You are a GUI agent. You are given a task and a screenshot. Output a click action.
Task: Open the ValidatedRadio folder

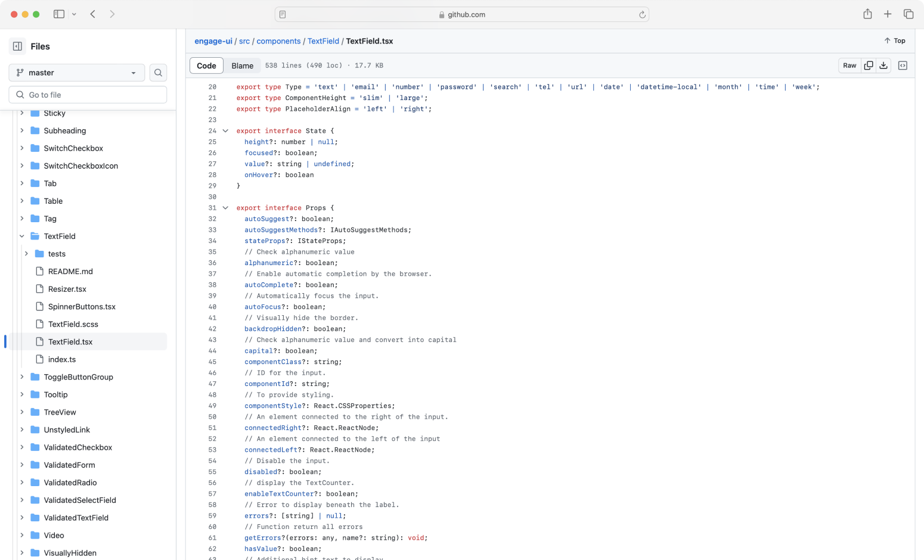click(x=70, y=483)
